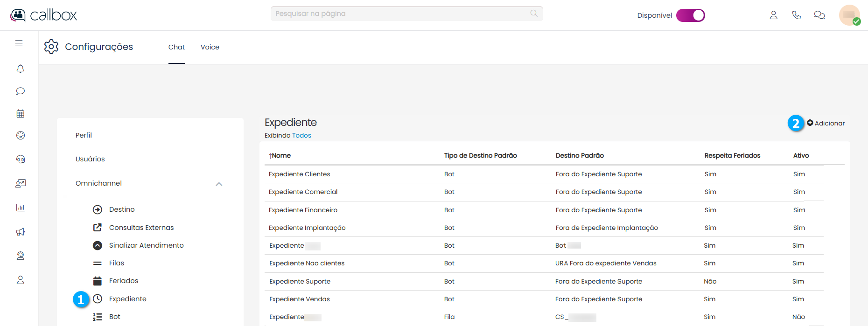Open the headset support sidebar icon
Screen dimensions: 868x326
(20, 159)
